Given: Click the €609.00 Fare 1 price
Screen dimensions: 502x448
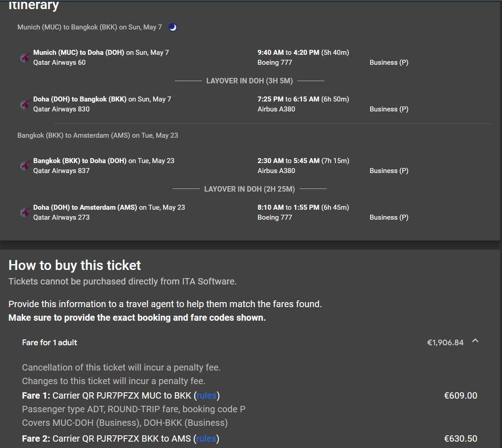Looking at the screenshot, I should (460, 395).
